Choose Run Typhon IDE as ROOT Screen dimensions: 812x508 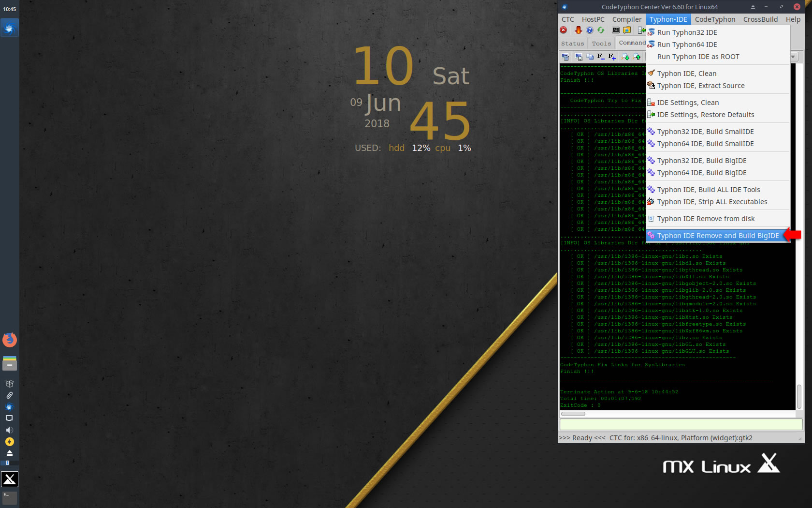point(718,57)
